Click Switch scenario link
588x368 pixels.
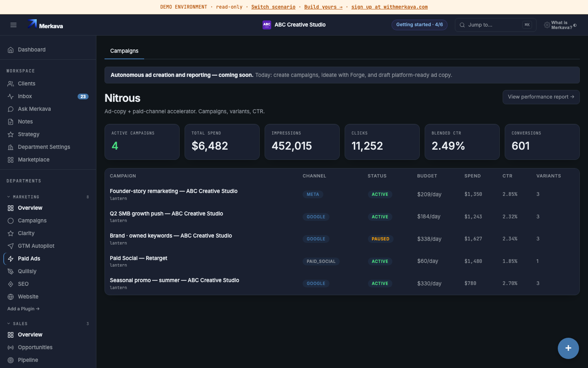pos(273,7)
